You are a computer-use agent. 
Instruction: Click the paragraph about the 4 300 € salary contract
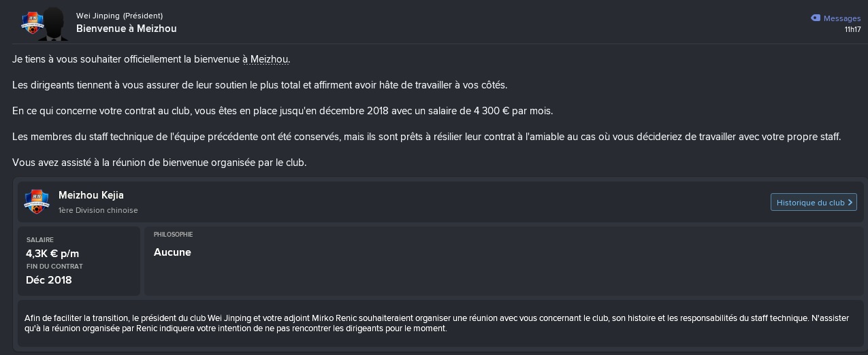pyautogui.click(x=283, y=111)
